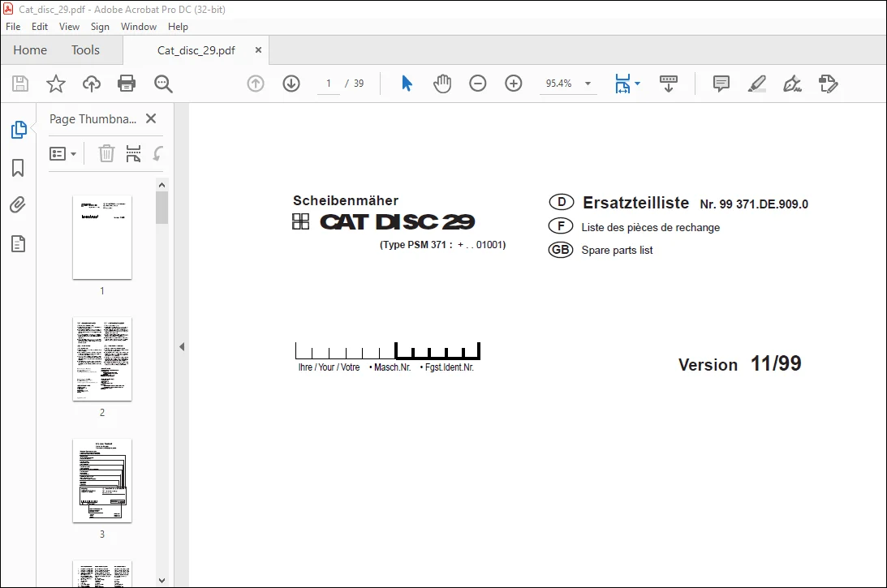Open thumbnail options dropdown menu
This screenshot has width=887, height=588.
(x=62, y=154)
